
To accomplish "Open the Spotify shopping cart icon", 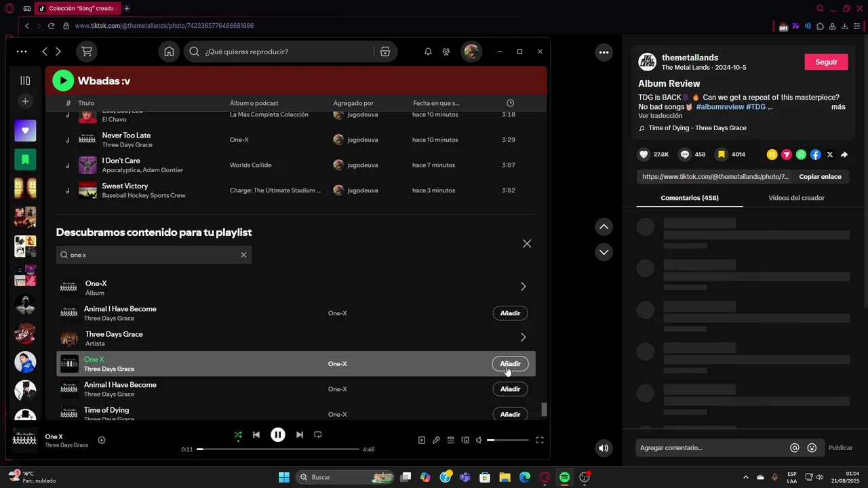I will click(87, 52).
